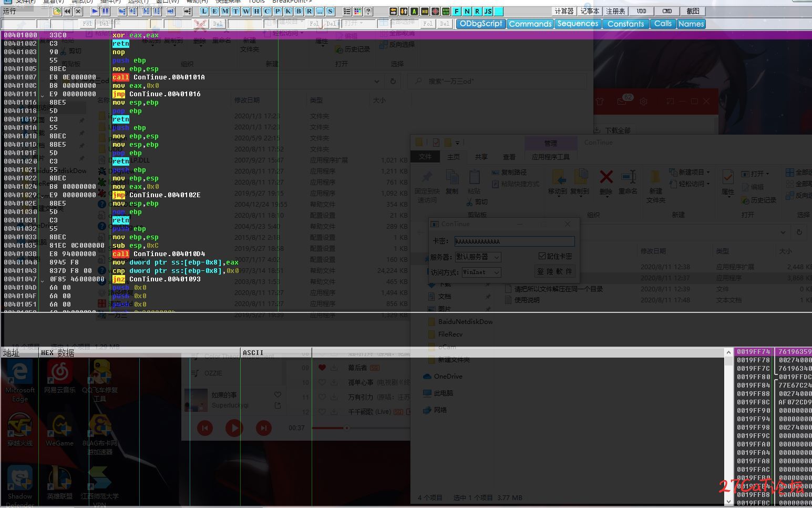The height and width of the screenshot is (508, 812).
Task: Open the 计算器 calculator shortcut
Action: [564, 11]
